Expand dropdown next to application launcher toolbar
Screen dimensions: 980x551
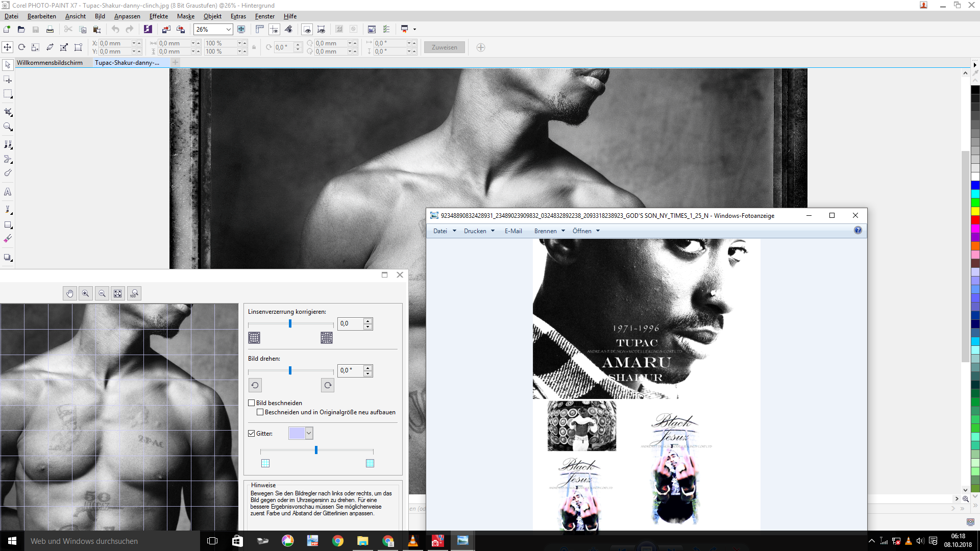click(x=414, y=29)
